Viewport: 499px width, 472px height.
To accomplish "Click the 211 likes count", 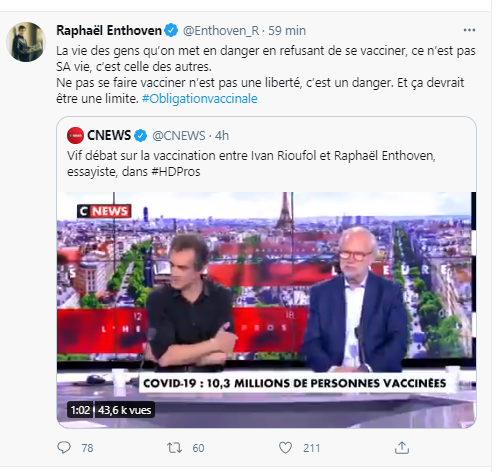I will 312,448.
